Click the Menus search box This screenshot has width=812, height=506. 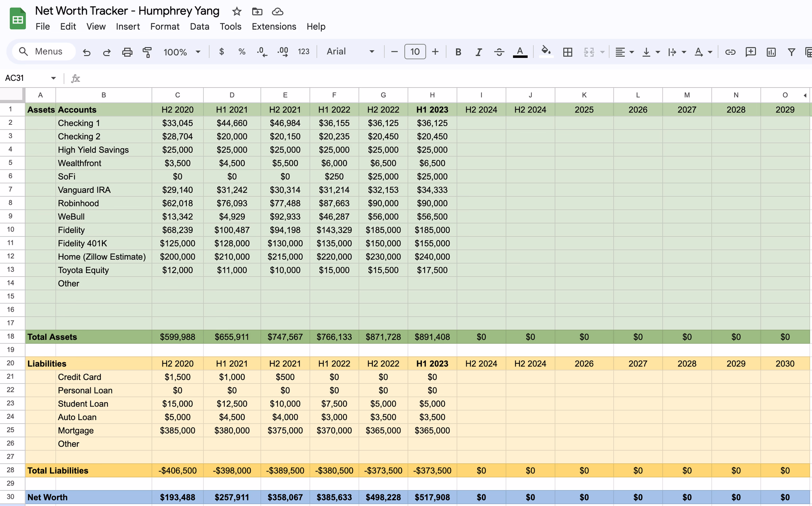[x=44, y=52]
